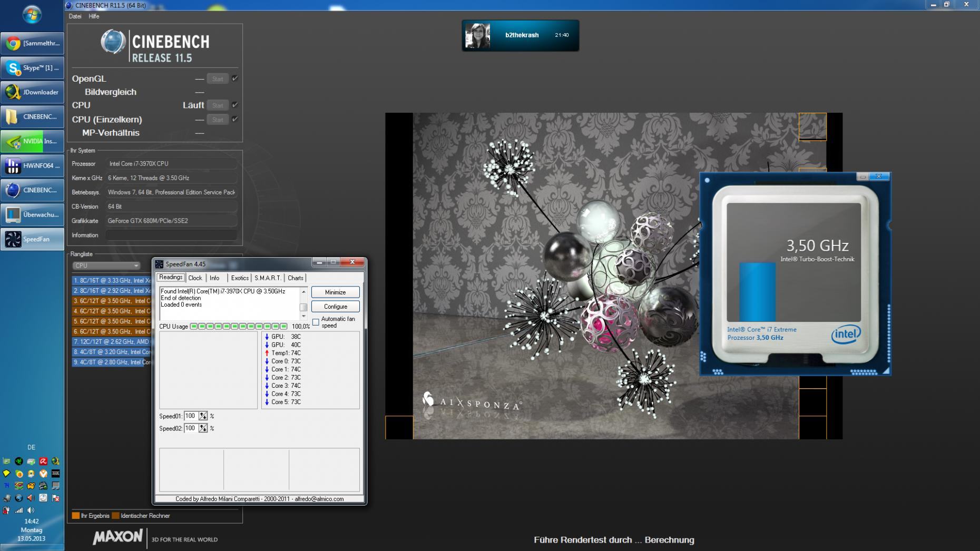This screenshot has width=980, height=551.
Task: Click the Razer tray icon
Action: 19,461
